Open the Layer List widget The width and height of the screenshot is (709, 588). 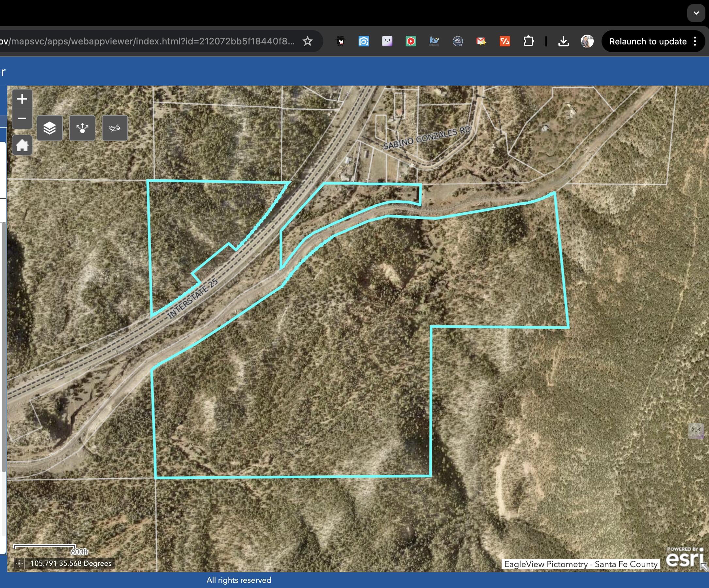pyautogui.click(x=49, y=128)
